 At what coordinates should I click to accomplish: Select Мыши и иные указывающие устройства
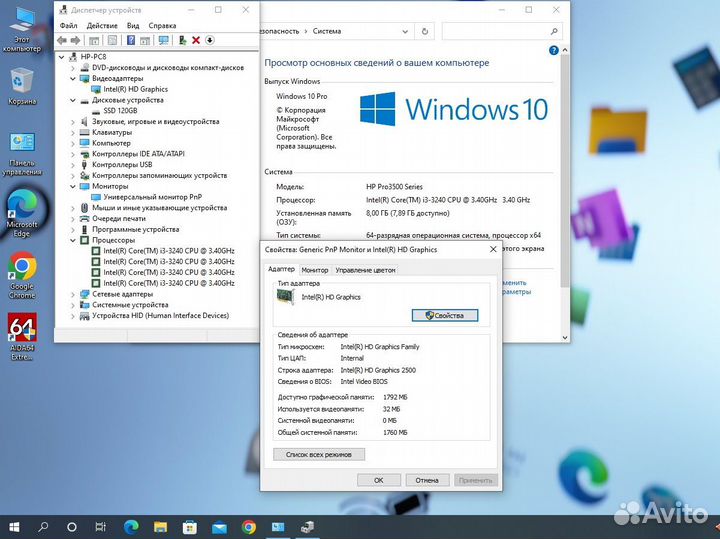pyautogui.click(x=159, y=208)
